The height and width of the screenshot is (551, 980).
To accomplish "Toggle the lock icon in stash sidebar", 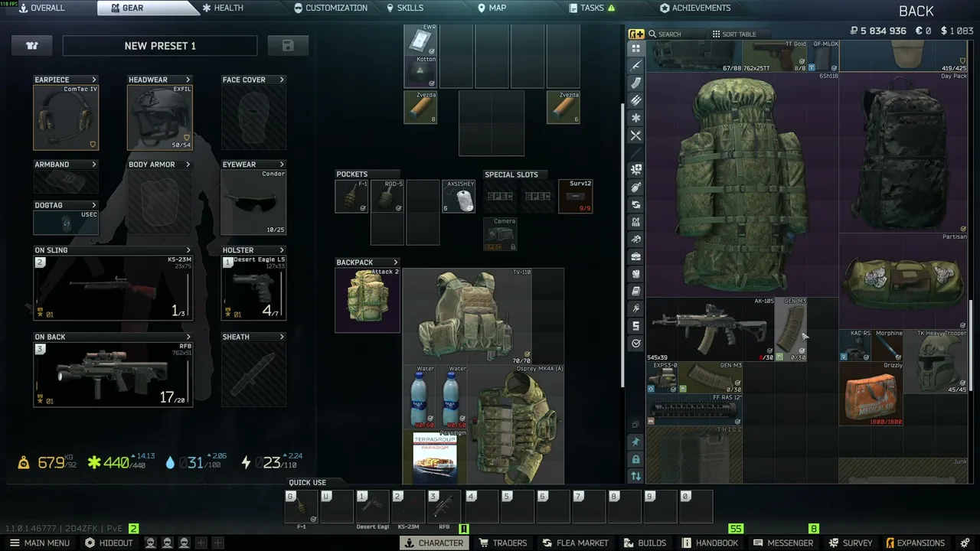I will click(x=636, y=458).
